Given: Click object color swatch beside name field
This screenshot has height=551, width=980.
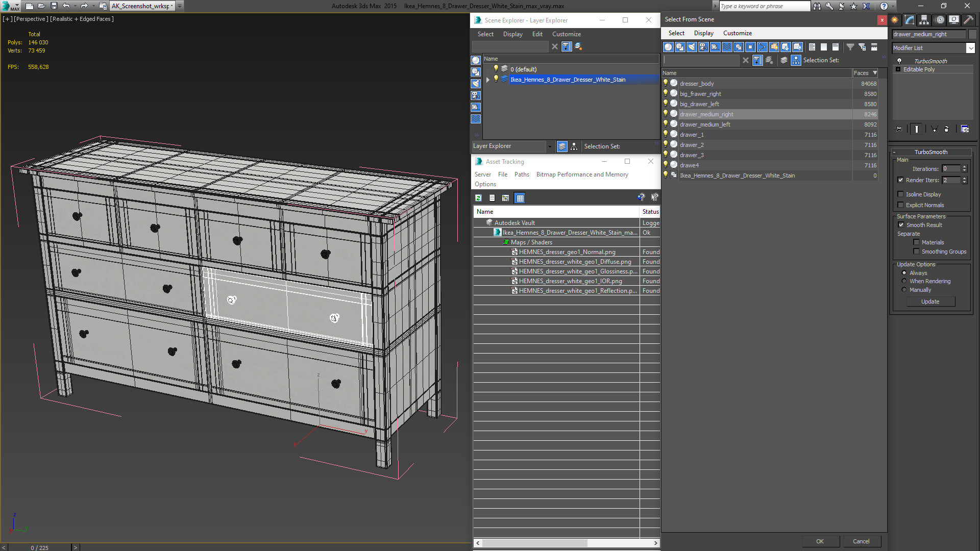Looking at the screenshot, I should [x=972, y=34].
